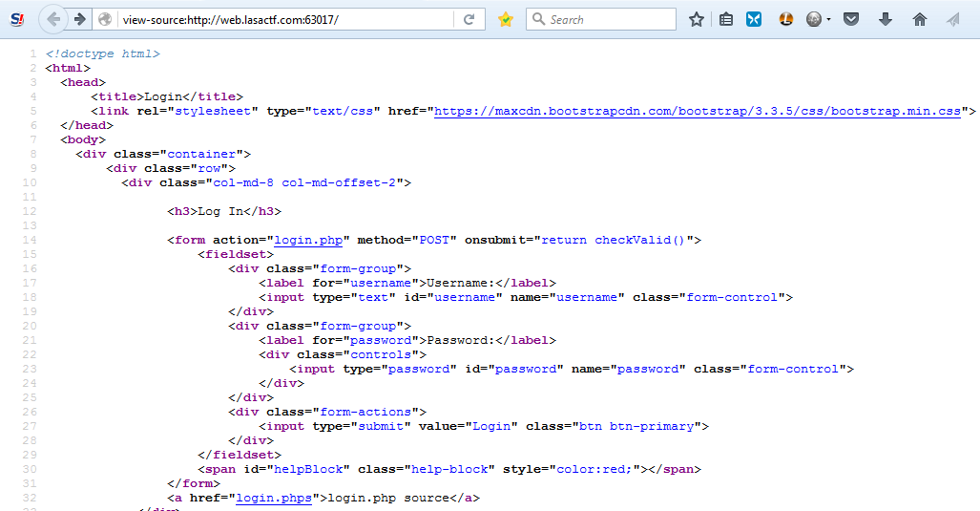Click the orange L extension icon
980x511 pixels.
pyautogui.click(x=785, y=19)
